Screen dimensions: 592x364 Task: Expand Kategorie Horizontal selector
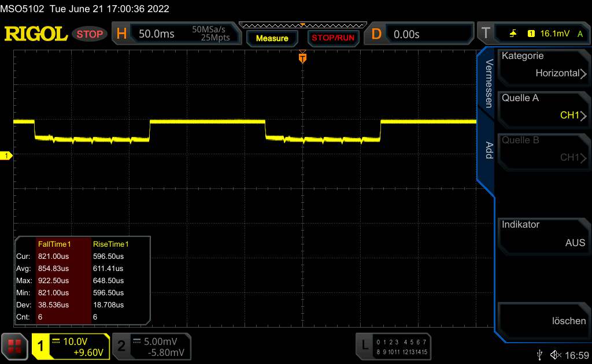coord(543,65)
